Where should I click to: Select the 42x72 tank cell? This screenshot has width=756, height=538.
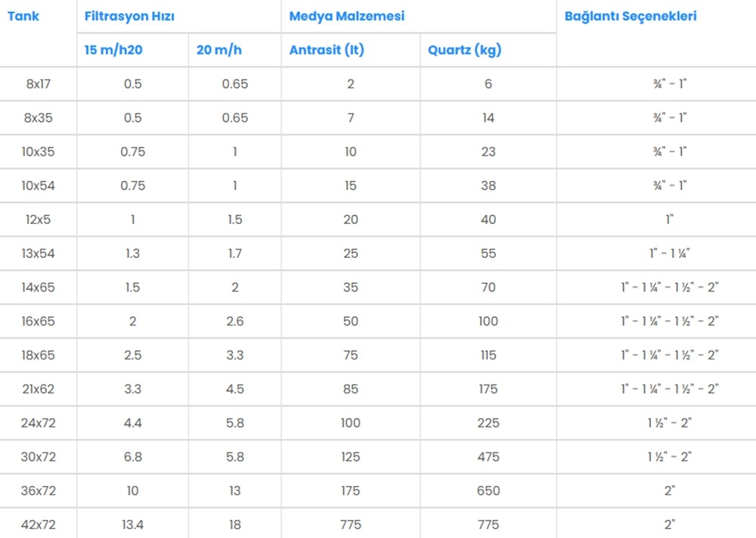pos(38,524)
